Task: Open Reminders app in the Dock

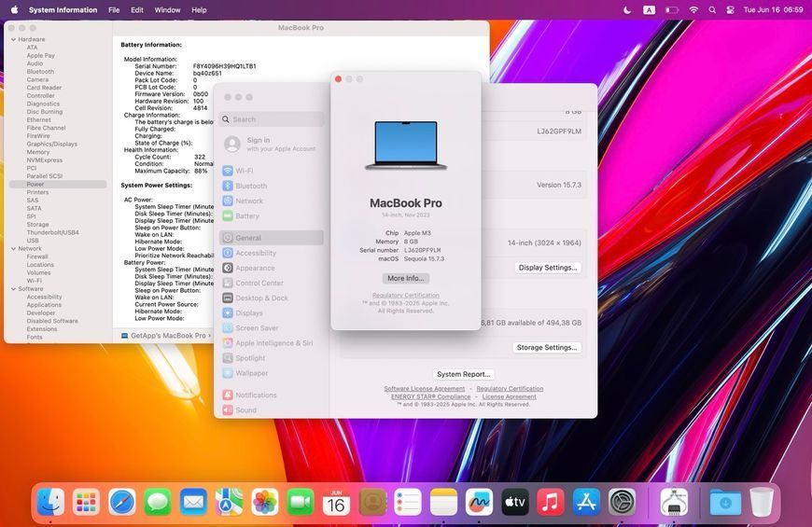Action: click(408, 502)
